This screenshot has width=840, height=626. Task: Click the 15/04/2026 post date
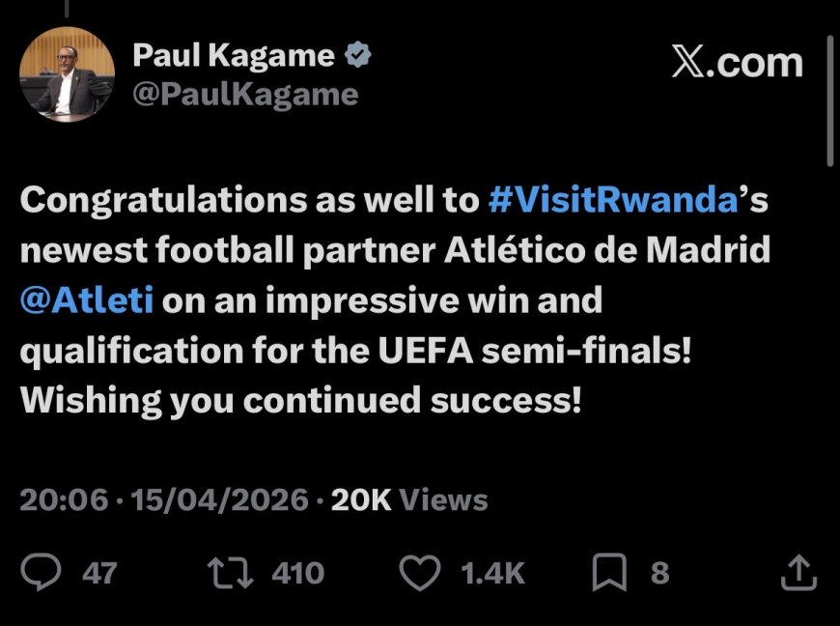click(220, 499)
